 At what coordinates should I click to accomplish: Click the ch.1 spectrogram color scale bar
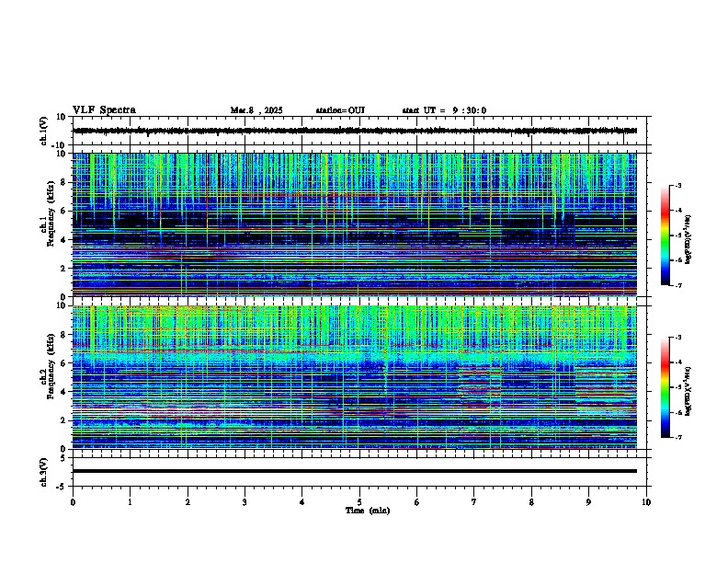pyautogui.click(x=665, y=236)
